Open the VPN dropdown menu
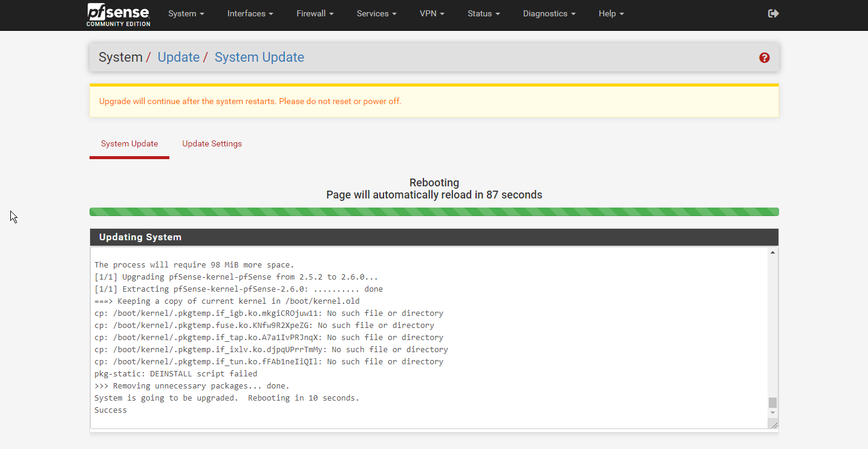Screen dimensions: 868x449 pyautogui.click(x=432, y=13)
